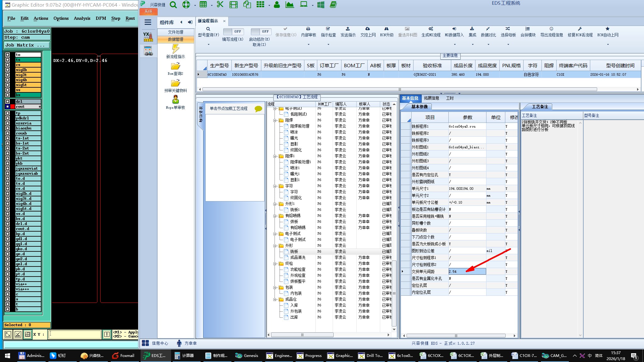Open the 型号查询(F) dropdown arrow

tap(208, 44)
